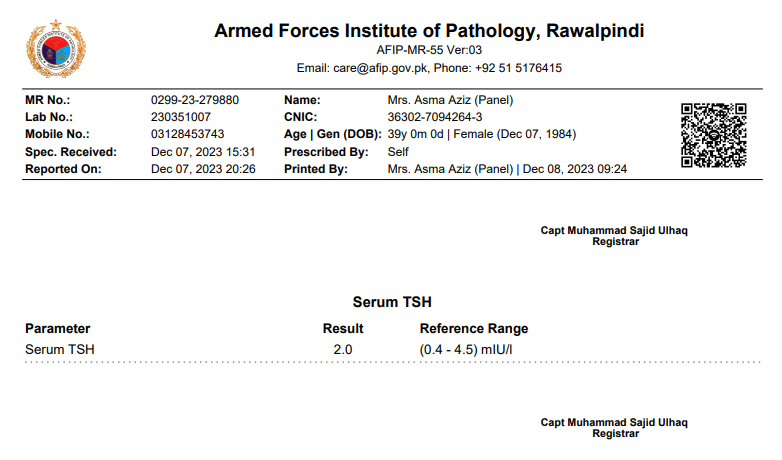Click the Prescribed By: label
This screenshot has height=460, width=782.
point(326,152)
